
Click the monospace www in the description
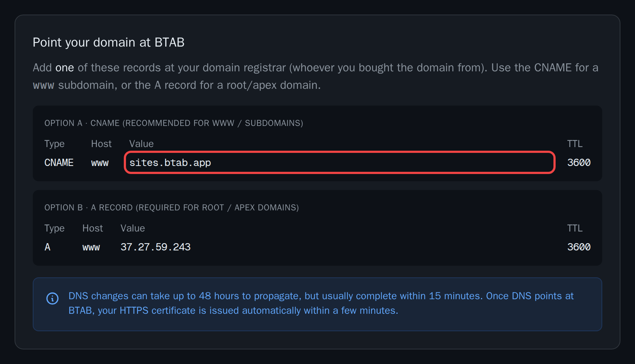coord(43,86)
